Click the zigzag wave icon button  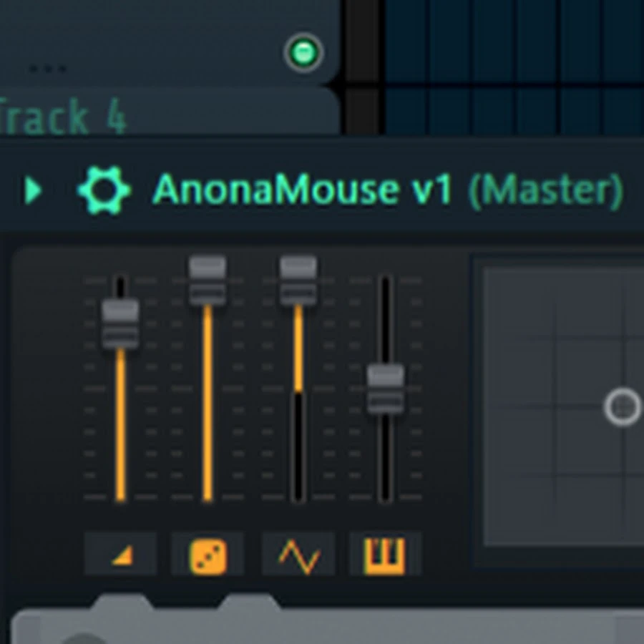coord(298,556)
